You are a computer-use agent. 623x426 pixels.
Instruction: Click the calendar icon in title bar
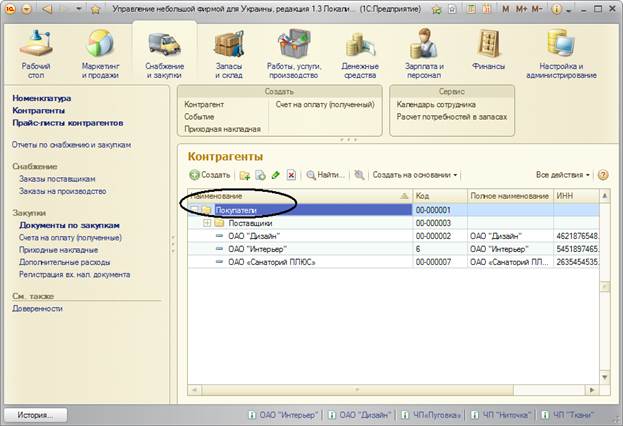pos(487,9)
